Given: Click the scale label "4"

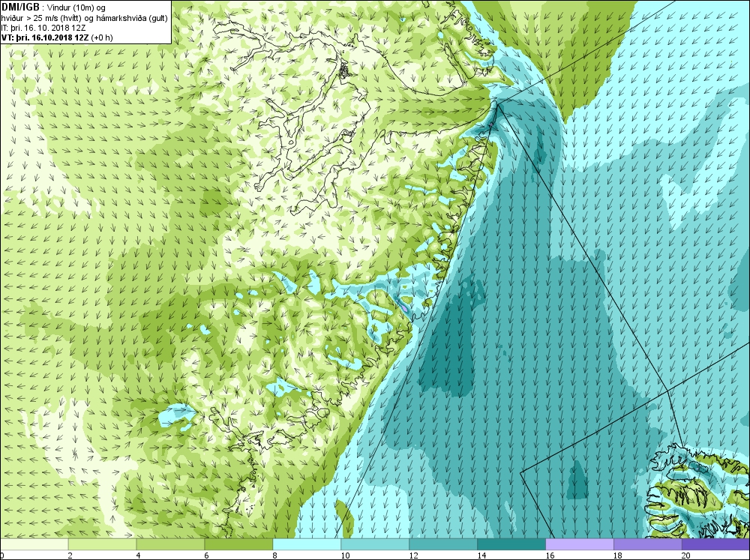Looking at the screenshot, I should coord(139,556).
